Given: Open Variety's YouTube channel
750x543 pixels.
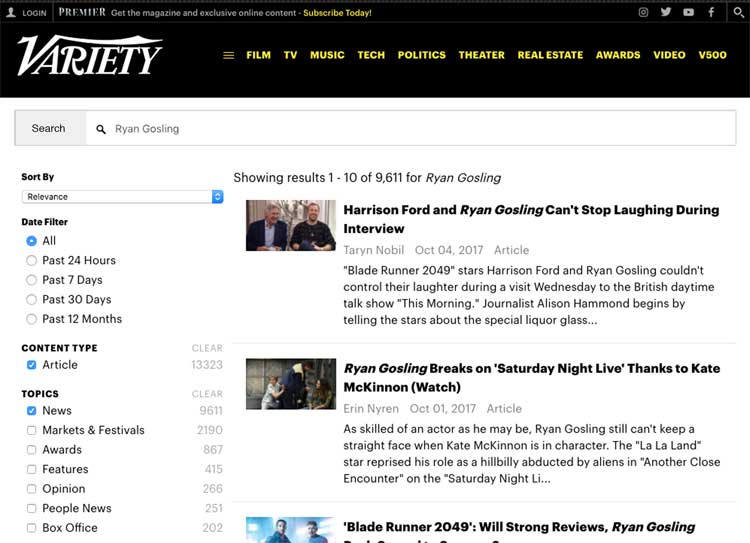Looking at the screenshot, I should tap(688, 12).
